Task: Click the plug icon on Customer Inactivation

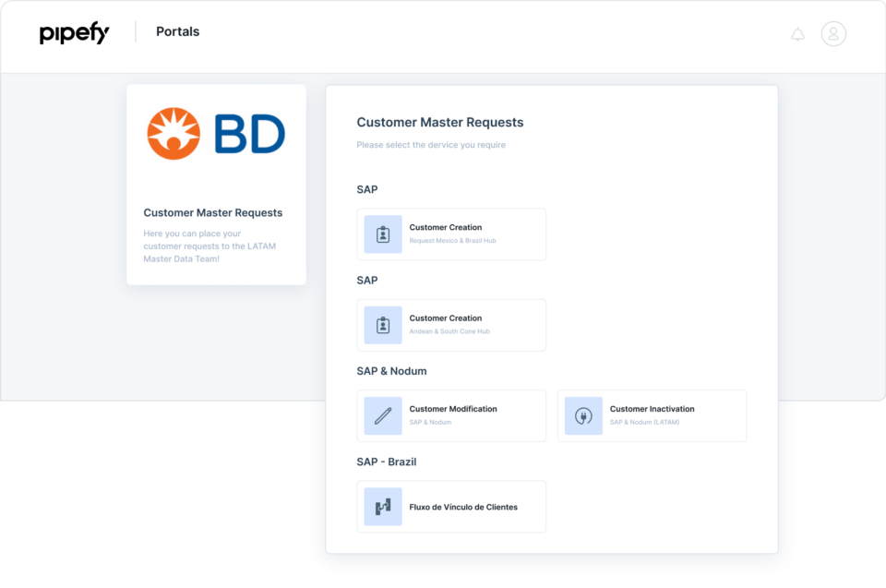Action: point(583,415)
